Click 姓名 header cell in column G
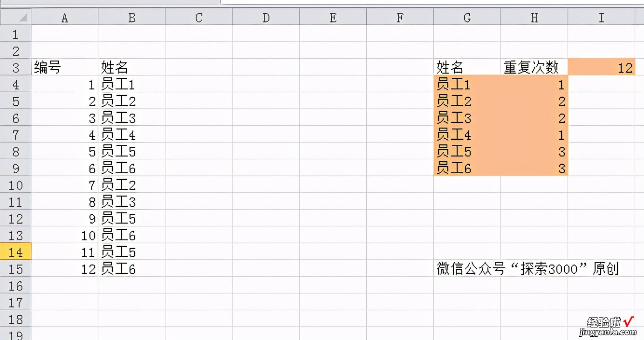Screen dimensions: 644x340 pyautogui.click(x=467, y=68)
